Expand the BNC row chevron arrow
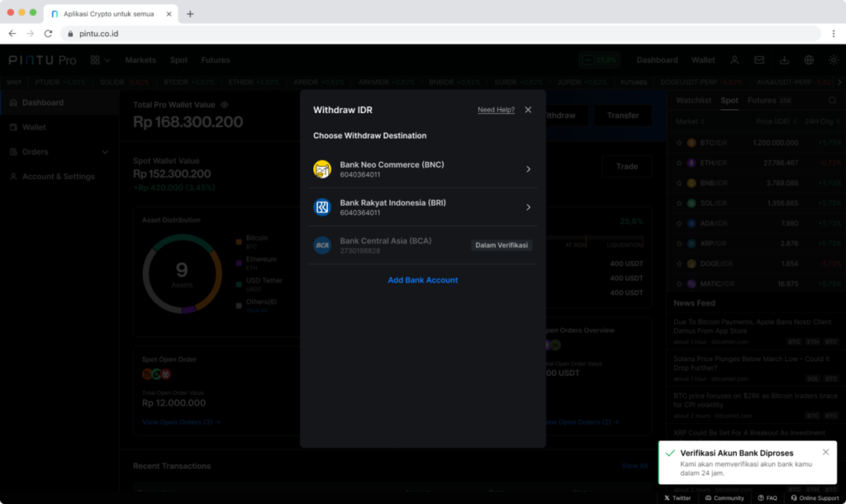The width and height of the screenshot is (846, 504). (x=528, y=169)
